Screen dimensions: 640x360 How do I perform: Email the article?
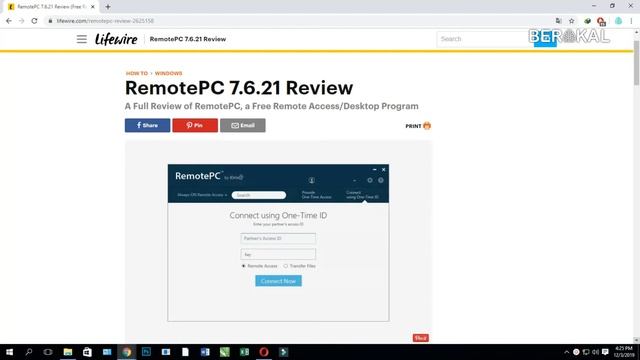[x=243, y=125]
